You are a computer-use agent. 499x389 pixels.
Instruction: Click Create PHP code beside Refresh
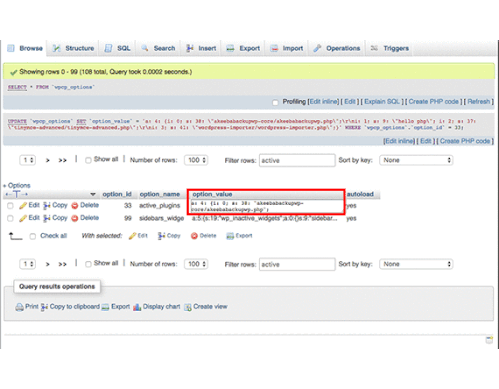click(x=434, y=102)
